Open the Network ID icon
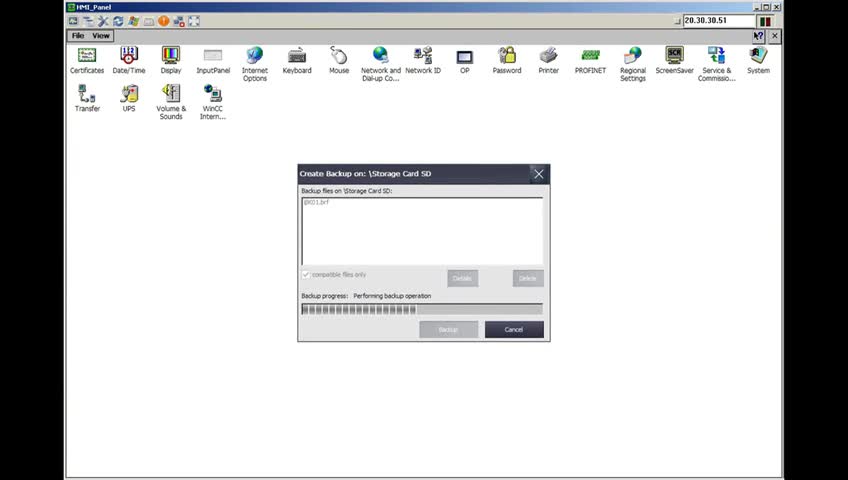 coord(423,60)
